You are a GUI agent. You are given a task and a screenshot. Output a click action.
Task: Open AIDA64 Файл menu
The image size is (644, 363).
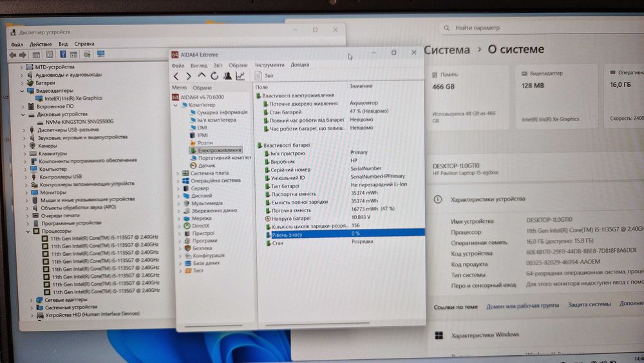[178, 65]
